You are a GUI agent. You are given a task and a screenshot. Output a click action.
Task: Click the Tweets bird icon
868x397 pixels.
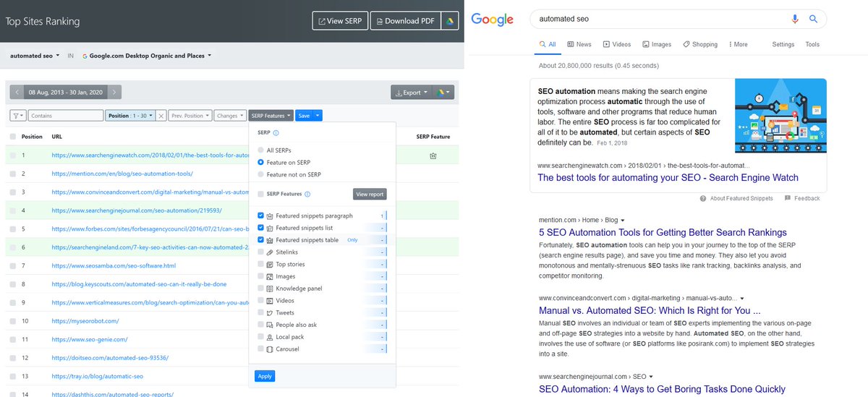click(x=270, y=312)
